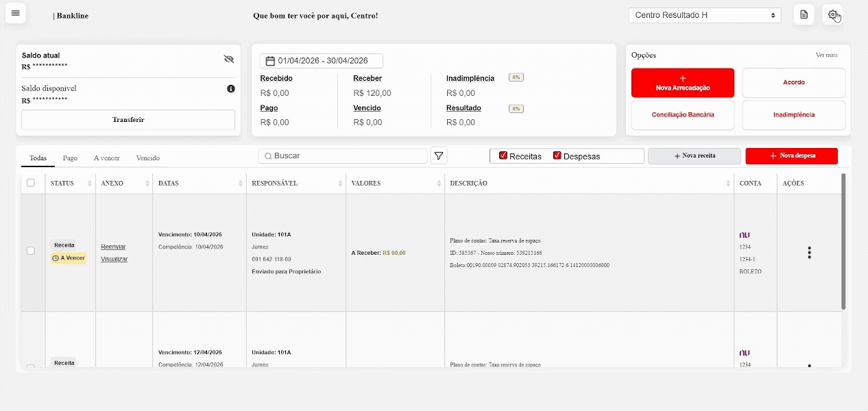This screenshot has height=411, width=868.
Task: Switch to the Vencido tab
Action: click(147, 158)
